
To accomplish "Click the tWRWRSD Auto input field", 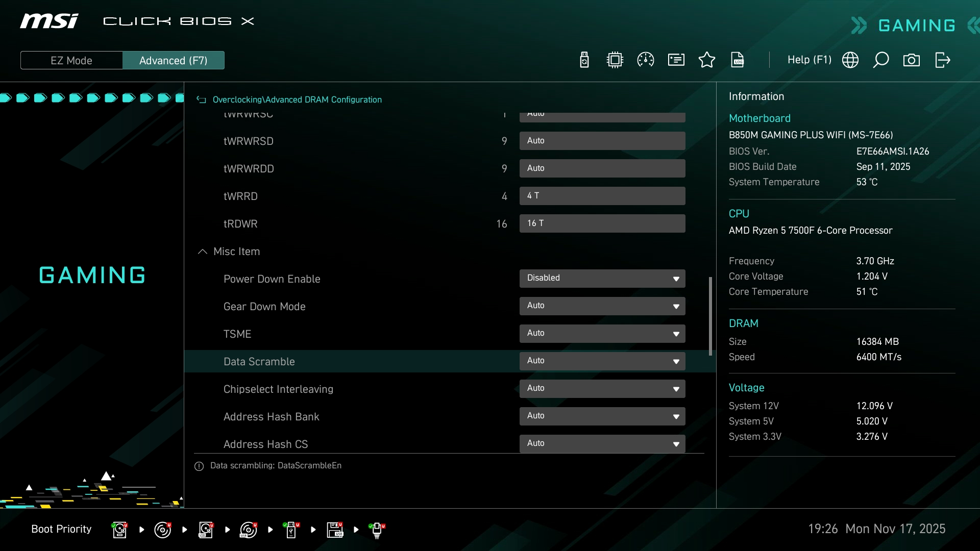I will tap(602, 141).
